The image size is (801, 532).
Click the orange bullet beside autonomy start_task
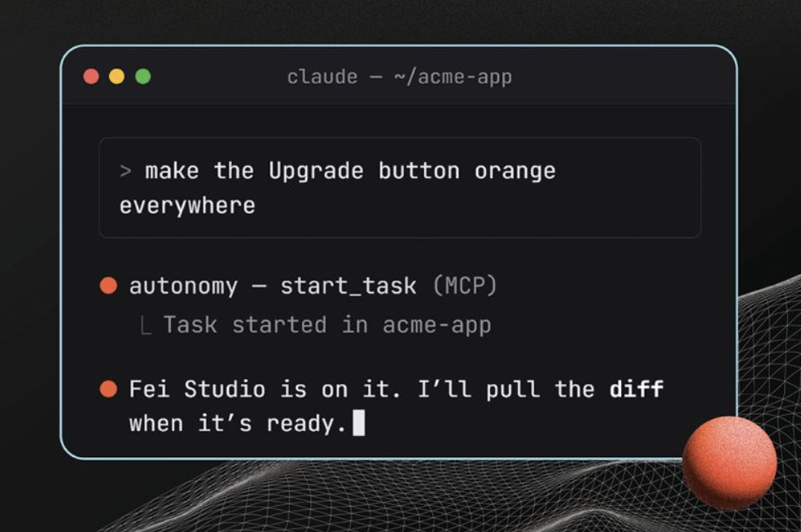[108, 286]
